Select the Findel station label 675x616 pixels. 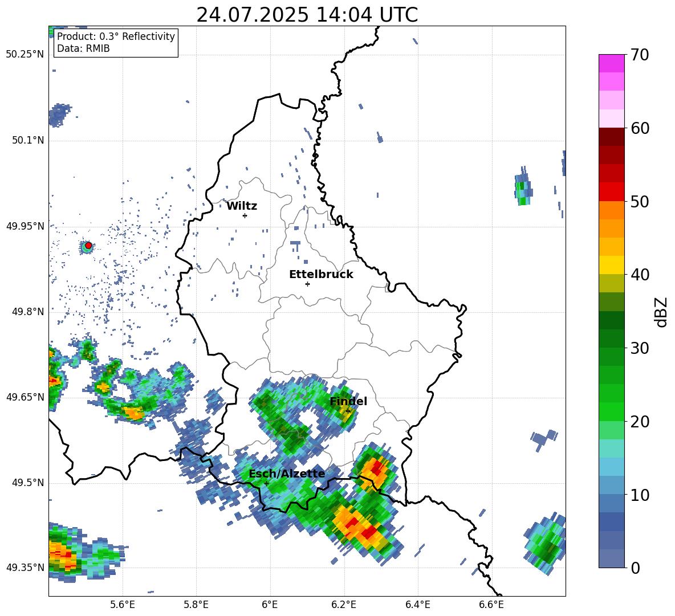click(348, 401)
